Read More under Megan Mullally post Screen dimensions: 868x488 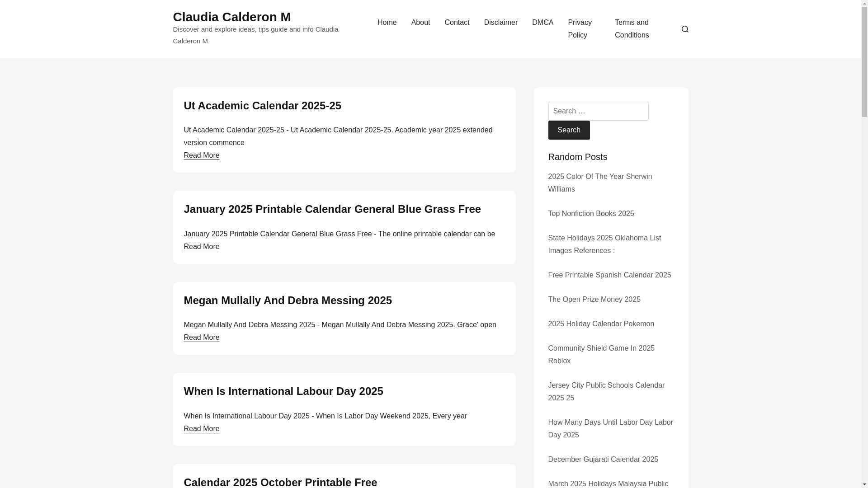[201, 337]
